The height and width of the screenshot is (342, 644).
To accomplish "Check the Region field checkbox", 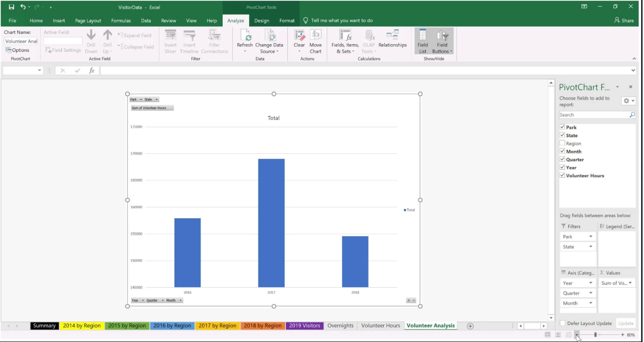I will click(562, 143).
